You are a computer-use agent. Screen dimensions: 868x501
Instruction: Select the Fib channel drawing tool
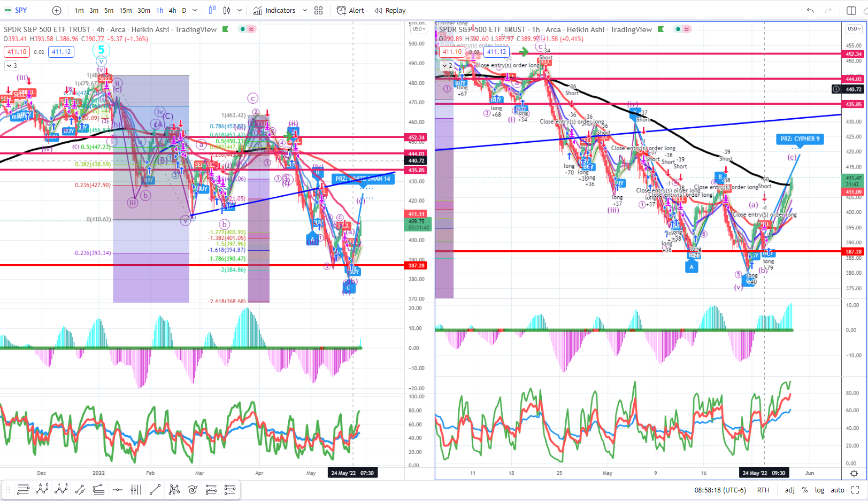click(x=98, y=489)
